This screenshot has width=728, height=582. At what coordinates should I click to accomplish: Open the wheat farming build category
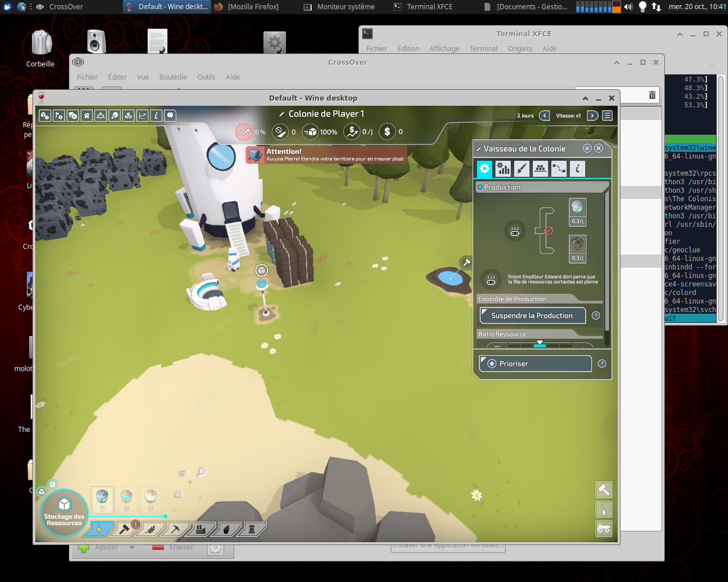coord(150,529)
